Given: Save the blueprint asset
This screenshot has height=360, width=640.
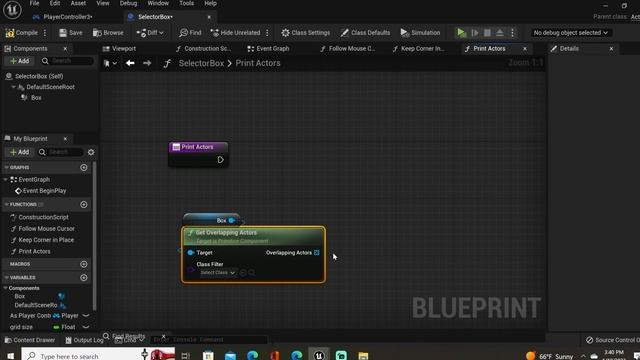Looking at the screenshot, I should (71, 33).
